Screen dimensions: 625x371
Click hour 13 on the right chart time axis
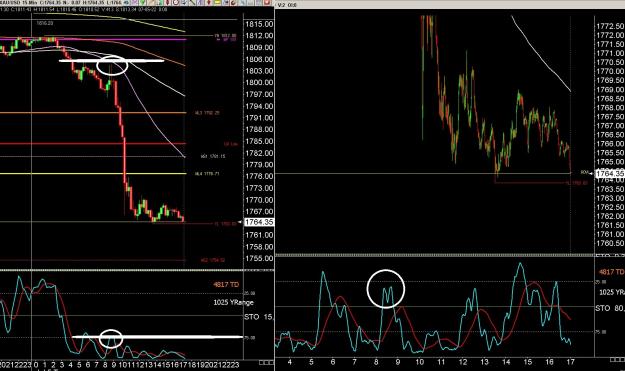pyautogui.click(x=484, y=362)
